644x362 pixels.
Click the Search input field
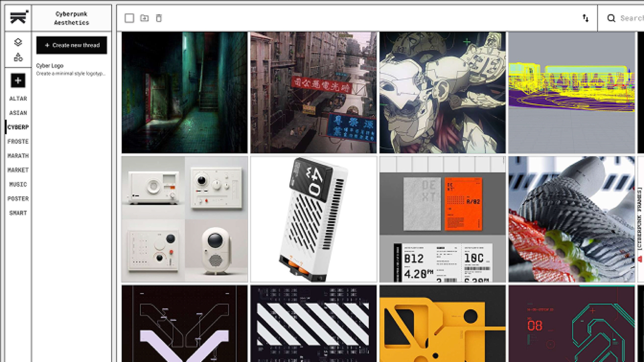(x=631, y=18)
